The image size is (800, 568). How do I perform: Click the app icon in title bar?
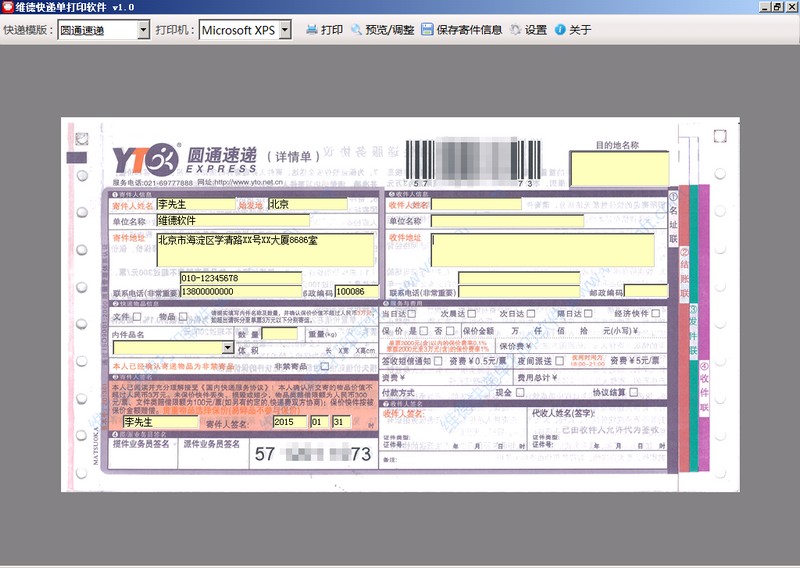(x=7, y=7)
